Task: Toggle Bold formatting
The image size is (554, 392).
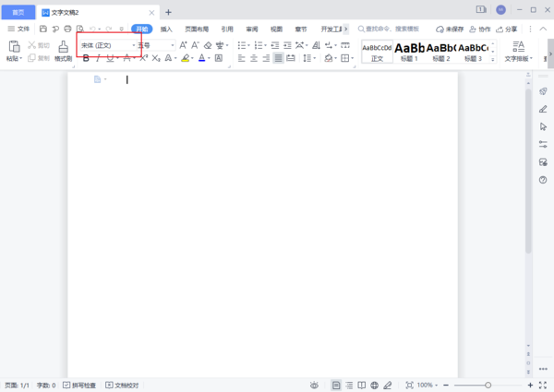Action: (86, 58)
